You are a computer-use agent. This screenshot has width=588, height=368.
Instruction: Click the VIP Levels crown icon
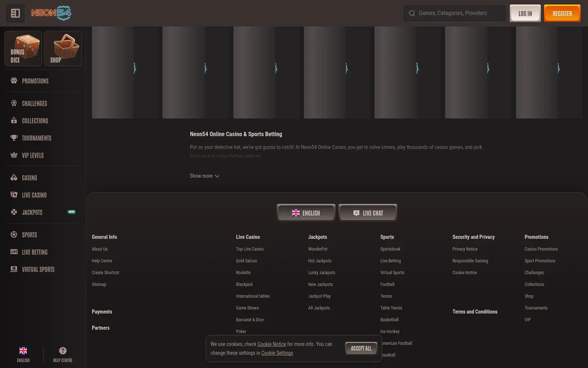click(14, 155)
